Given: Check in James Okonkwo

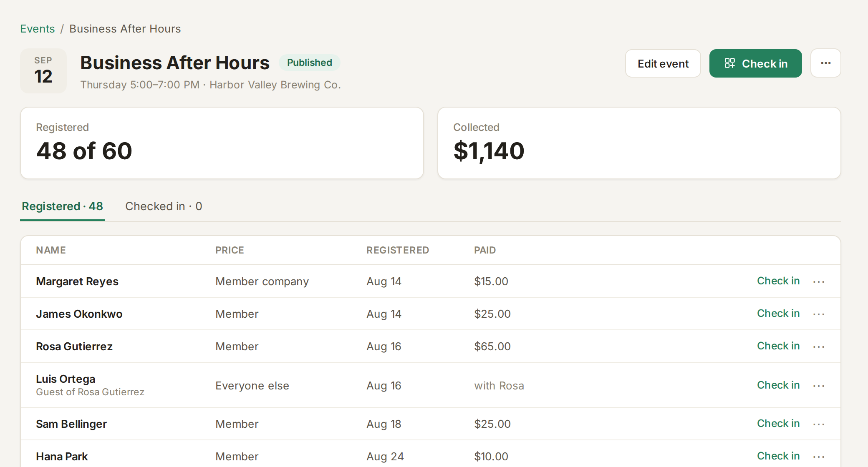Looking at the screenshot, I should tap(778, 314).
